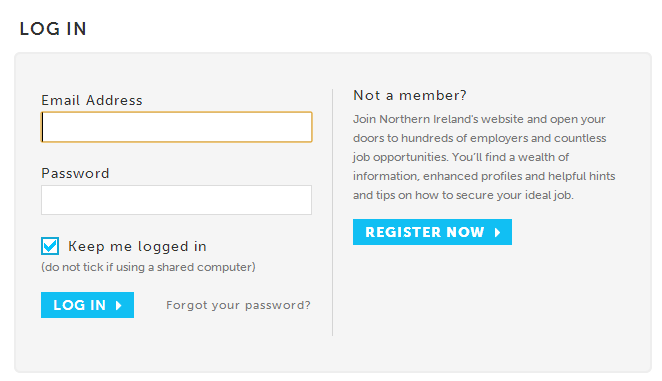The height and width of the screenshot is (381, 662).
Task: Untick the Keep me logged in checkbox
Action: point(50,246)
